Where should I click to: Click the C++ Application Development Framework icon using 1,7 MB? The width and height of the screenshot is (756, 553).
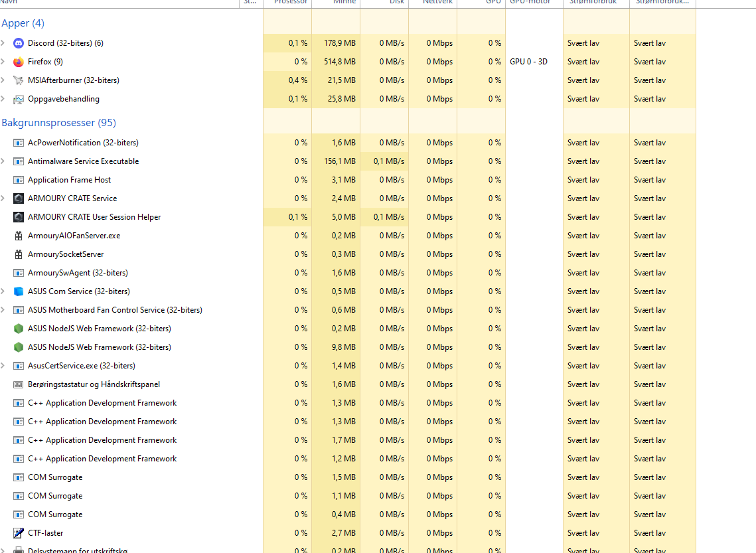[19, 440]
